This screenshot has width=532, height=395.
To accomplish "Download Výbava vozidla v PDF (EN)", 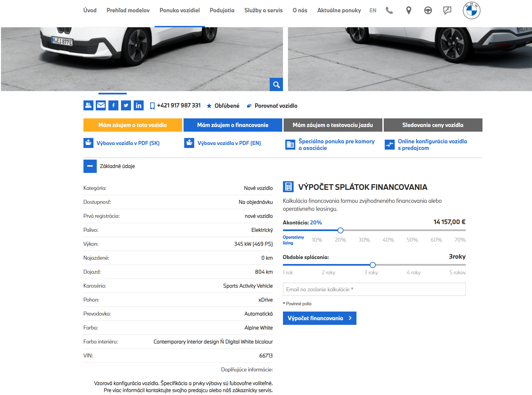I will pos(222,143).
